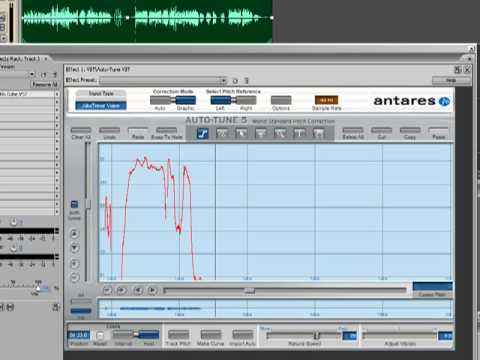This screenshot has width=480, height=360.
Task: Switch clock source to Internal
Action: click(123, 335)
